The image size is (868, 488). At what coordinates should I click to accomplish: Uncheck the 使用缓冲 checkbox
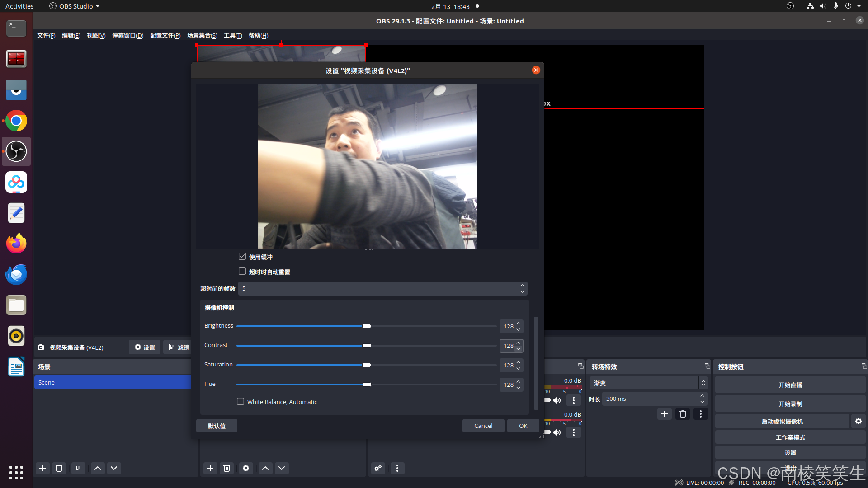(242, 257)
